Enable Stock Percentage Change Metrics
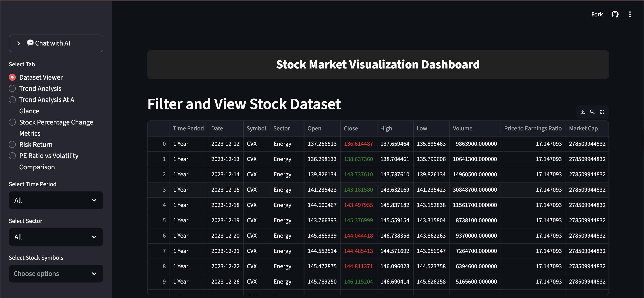The width and height of the screenshot is (644, 298). [12, 122]
